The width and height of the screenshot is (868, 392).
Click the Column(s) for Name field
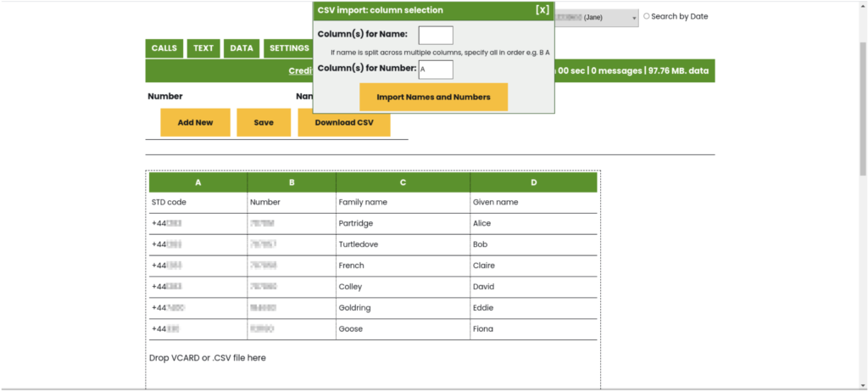(436, 35)
